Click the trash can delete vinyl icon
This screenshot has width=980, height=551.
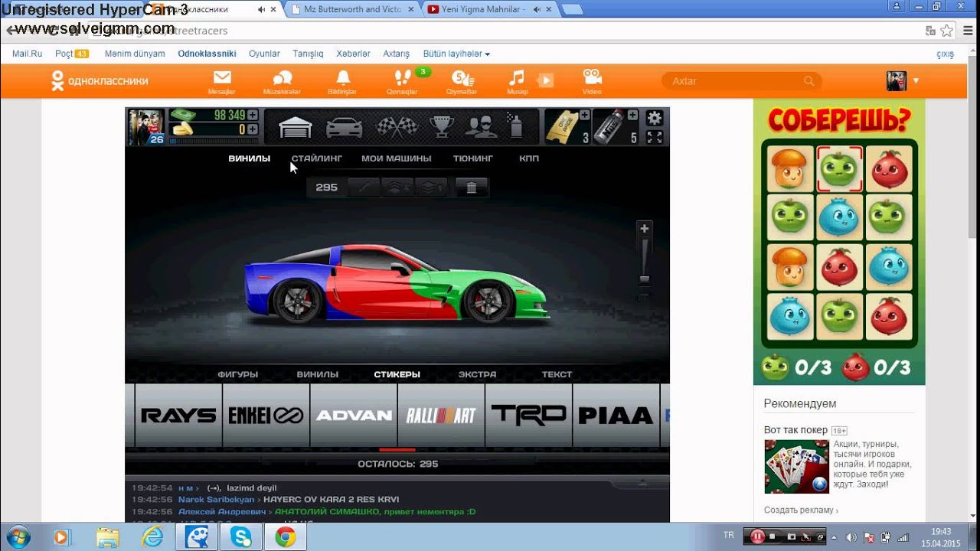pyautogui.click(x=472, y=187)
